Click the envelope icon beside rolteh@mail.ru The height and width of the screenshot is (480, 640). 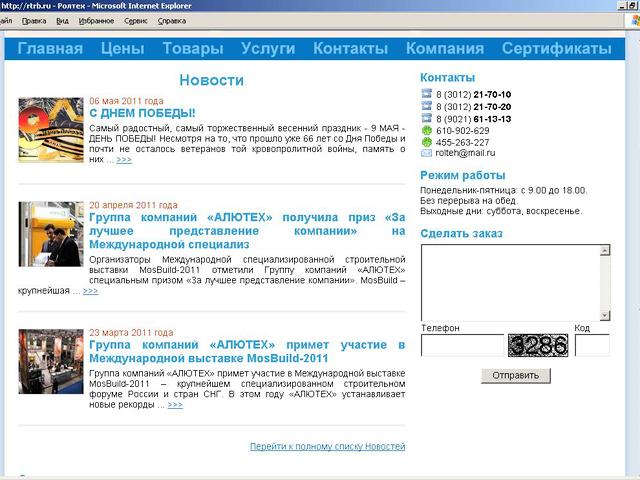point(427,153)
